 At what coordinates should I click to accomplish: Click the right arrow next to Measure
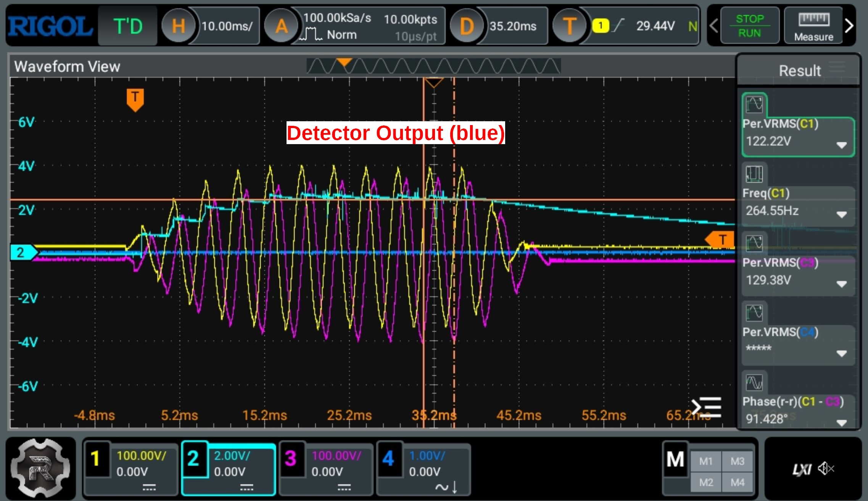pos(849,26)
